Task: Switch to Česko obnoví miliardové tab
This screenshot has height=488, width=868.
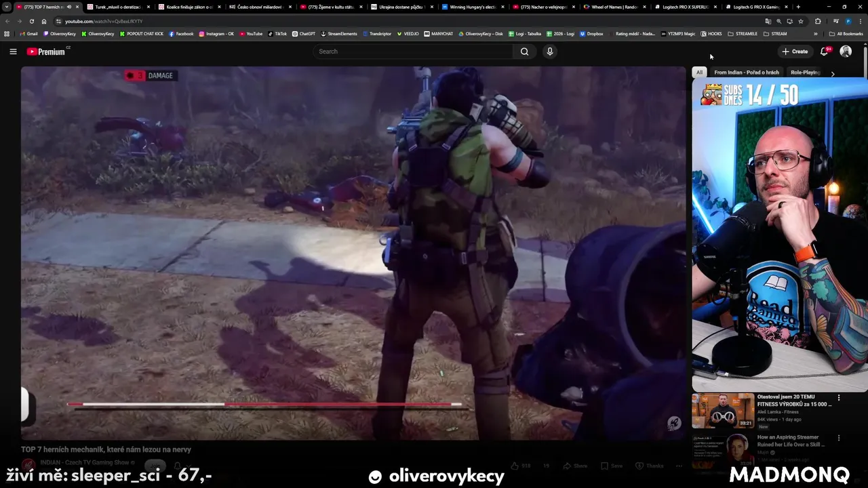Action: [x=259, y=7]
